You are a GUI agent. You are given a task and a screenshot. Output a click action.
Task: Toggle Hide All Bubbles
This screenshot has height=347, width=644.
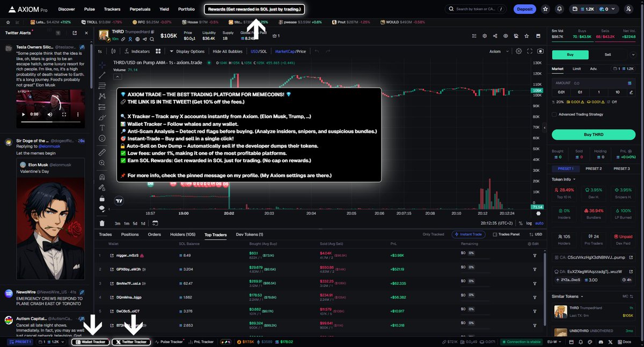click(x=228, y=52)
